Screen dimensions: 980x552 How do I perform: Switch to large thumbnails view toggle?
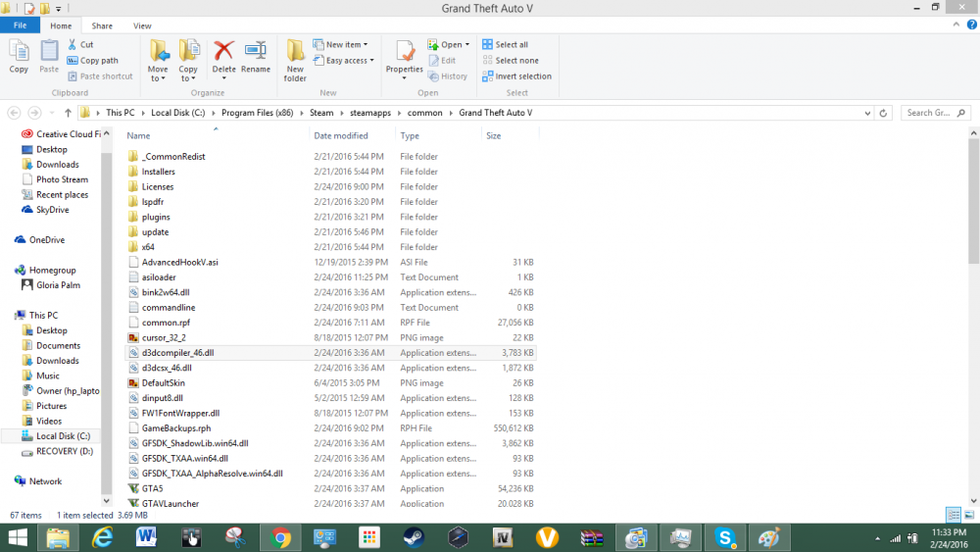coord(969,515)
